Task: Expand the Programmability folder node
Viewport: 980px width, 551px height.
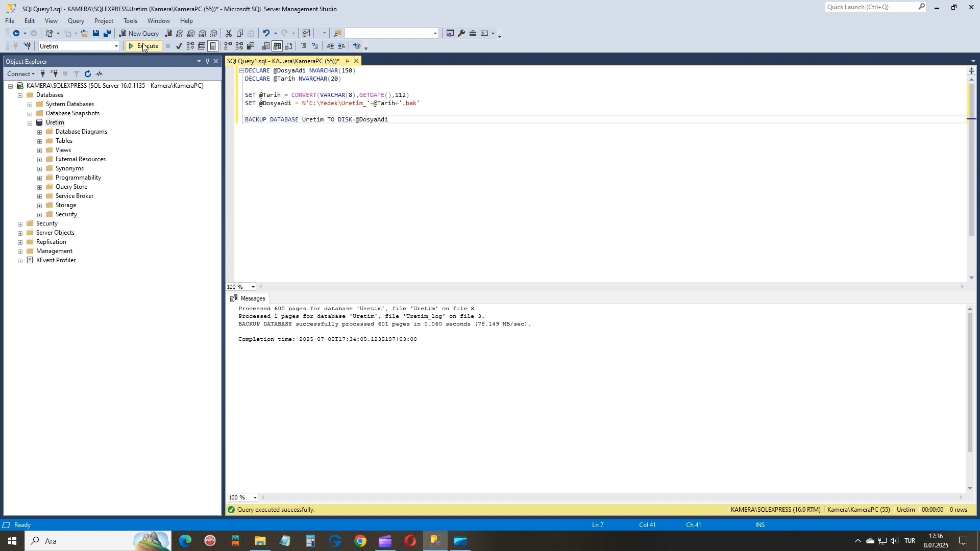Action: pos(40,178)
